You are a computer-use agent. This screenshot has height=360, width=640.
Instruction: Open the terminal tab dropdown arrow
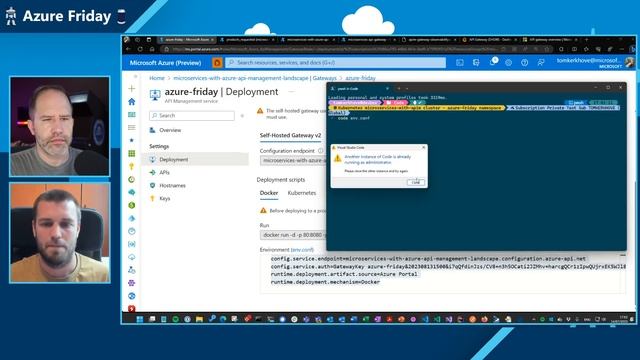[407, 88]
